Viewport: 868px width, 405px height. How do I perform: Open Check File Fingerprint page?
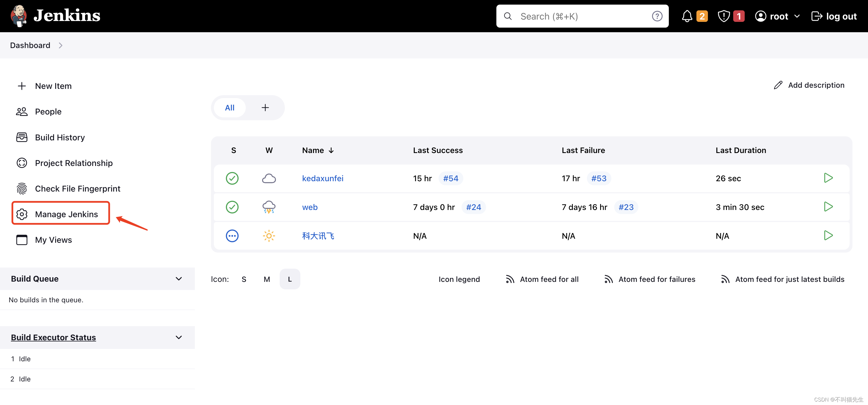click(77, 188)
